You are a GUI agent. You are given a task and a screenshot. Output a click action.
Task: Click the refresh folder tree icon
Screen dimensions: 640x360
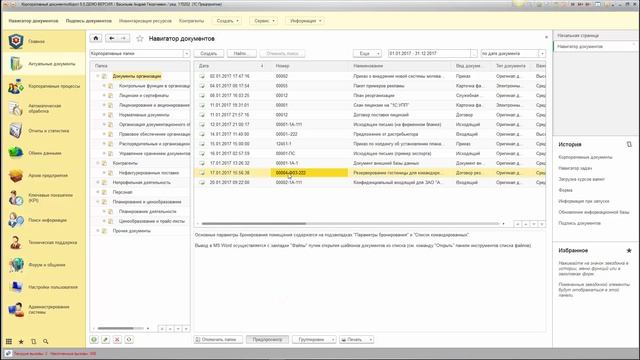129,340
